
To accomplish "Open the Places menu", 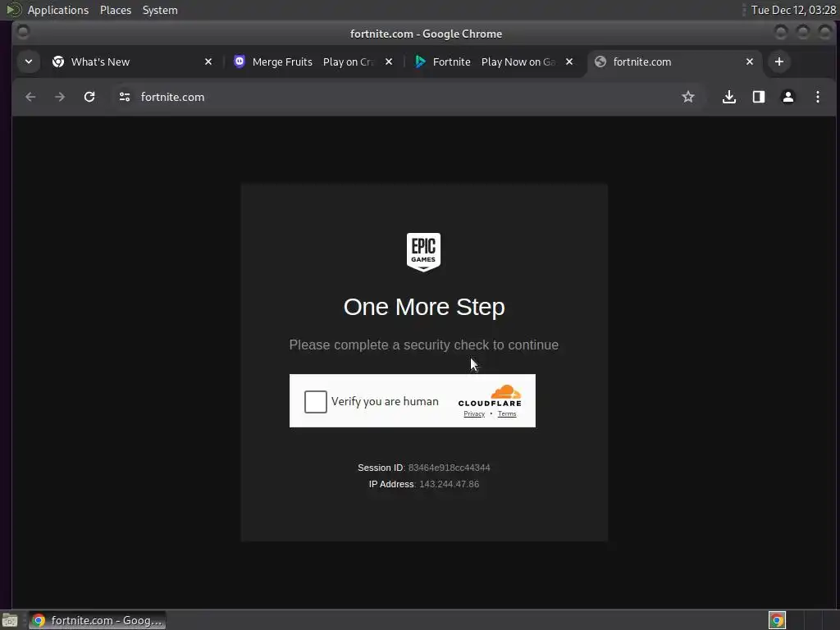I will (x=116, y=10).
